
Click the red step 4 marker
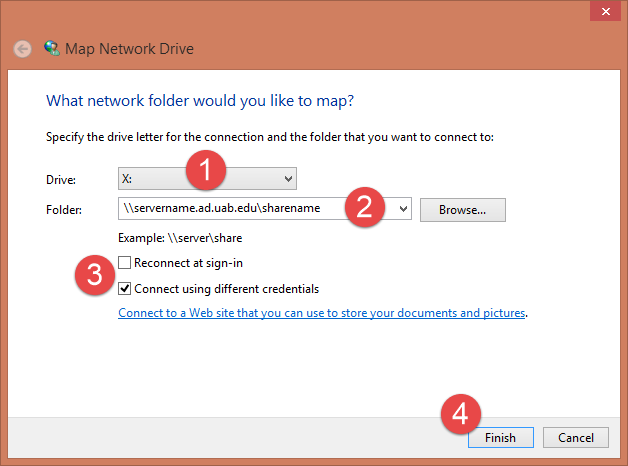[461, 411]
